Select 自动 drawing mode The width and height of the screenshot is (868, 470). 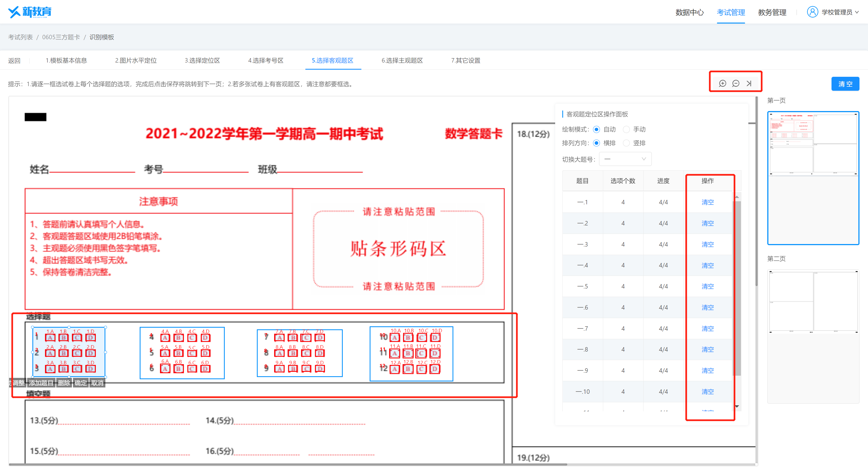(x=596, y=130)
